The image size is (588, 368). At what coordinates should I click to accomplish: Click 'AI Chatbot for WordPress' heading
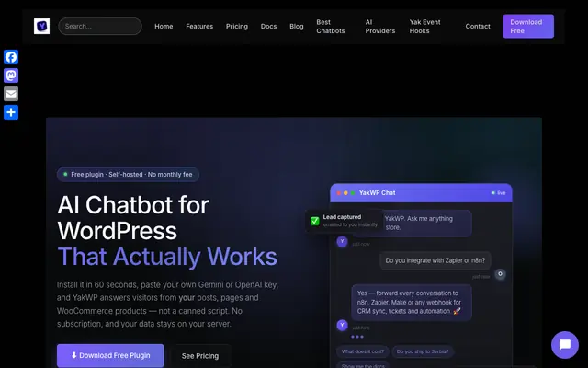pos(133,218)
